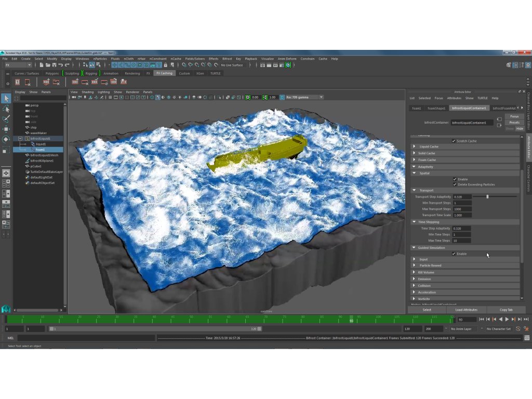Click the Transport Step Adaptivity slider
532x399 pixels.
[x=487, y=197]
